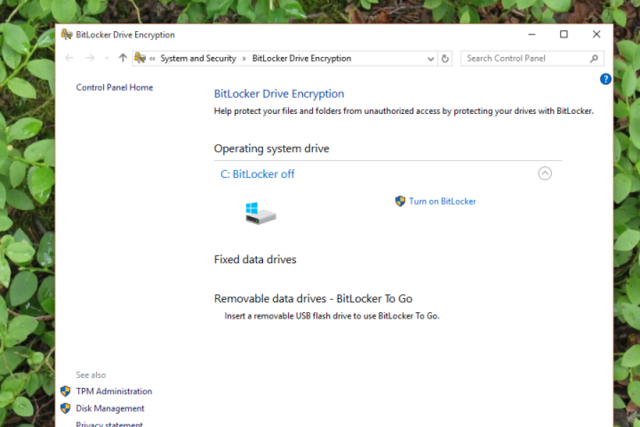640x427 pixels.
Task: Select BitLocker Drive Encryption breadcrumb
Action: 302,58
